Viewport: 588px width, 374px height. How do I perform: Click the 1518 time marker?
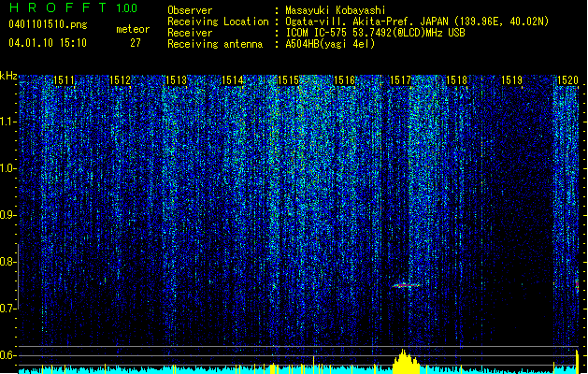[456, 80]
